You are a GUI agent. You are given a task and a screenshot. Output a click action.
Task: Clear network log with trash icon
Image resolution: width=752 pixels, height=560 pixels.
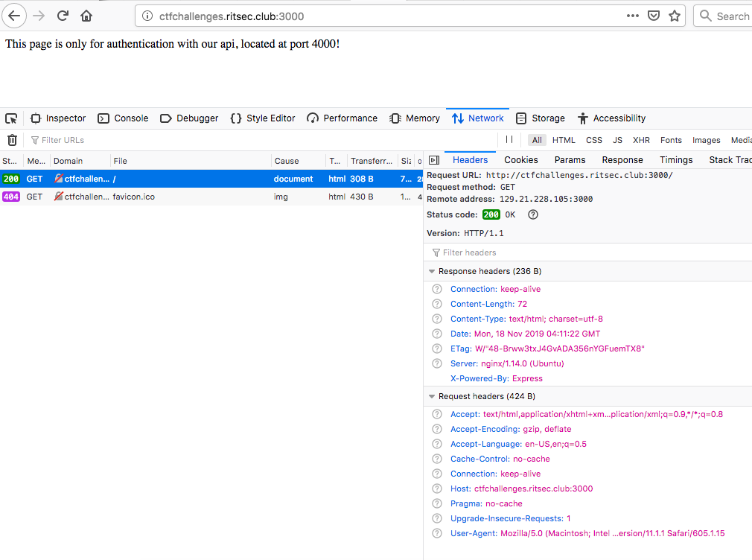[12, 140]
